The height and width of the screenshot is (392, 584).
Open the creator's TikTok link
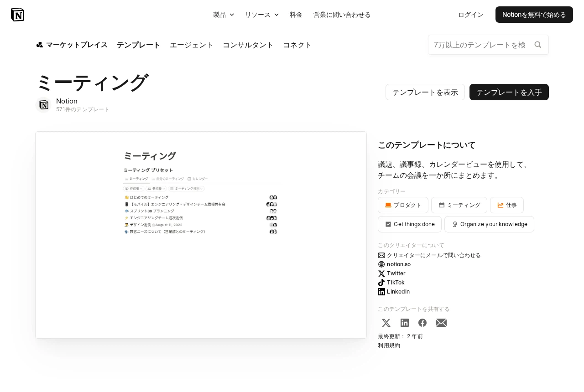(396, 283)
